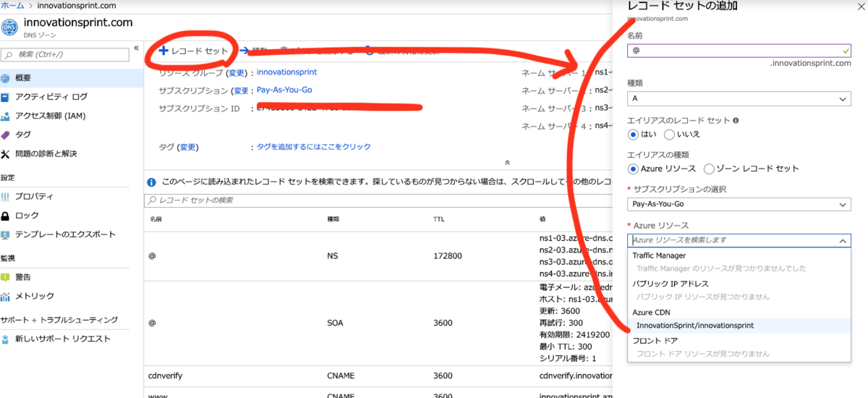
Task: Open the innovationsprint resource group link
Action: (286, 72)
